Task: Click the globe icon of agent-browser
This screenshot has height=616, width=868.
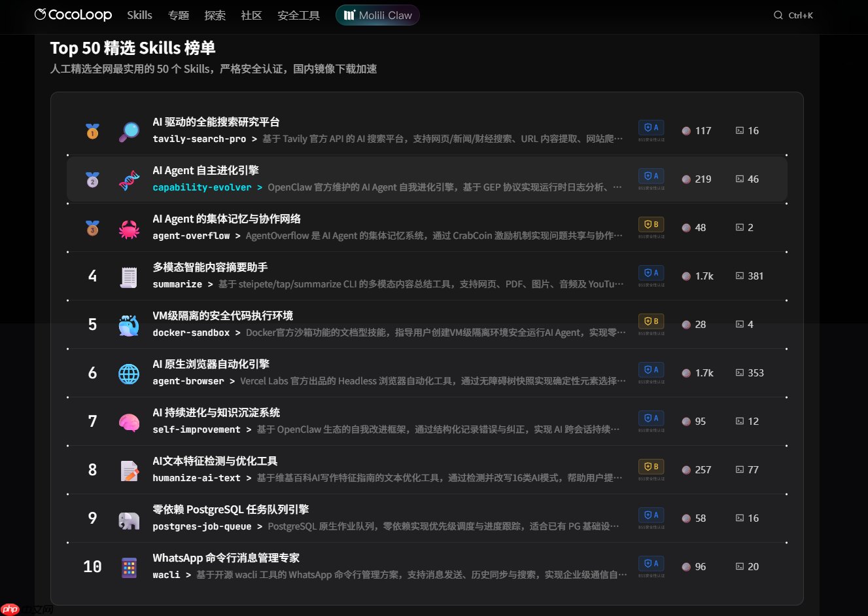Action: click(129, 372)
